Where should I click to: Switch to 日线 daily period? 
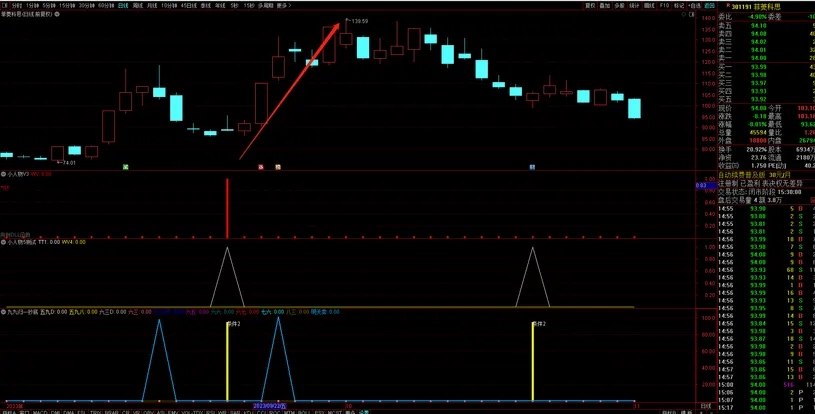point(122,5)
